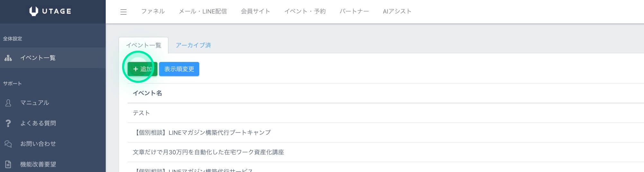Click the UTAGE logo icon
This screenshot has height=172, width=644.
pyautogui.click(x=33, y=11)
